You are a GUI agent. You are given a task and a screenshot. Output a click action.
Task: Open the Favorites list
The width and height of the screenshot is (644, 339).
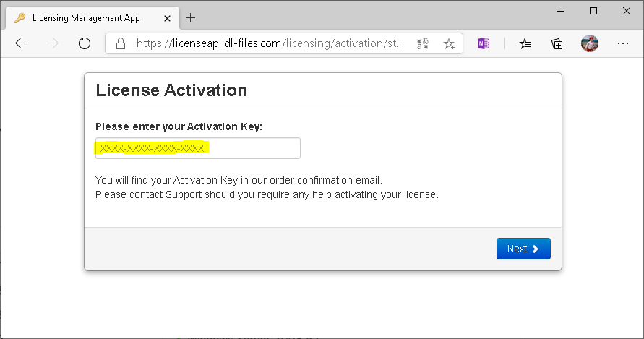pyautogui.click(x=525, y=43)
